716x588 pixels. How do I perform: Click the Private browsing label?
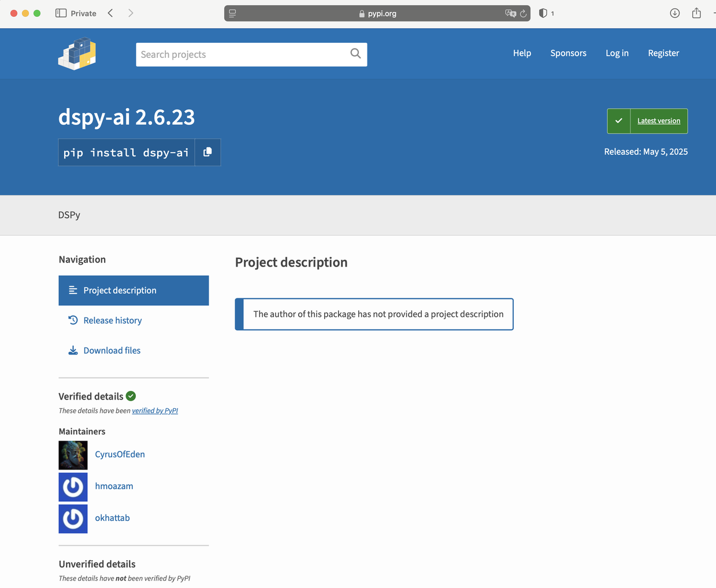pos(83,13)
